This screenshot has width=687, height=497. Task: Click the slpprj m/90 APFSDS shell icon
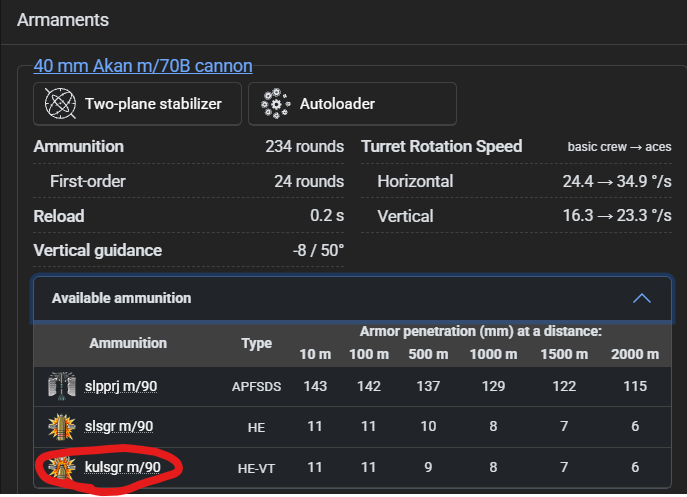(x=62, y=386)
